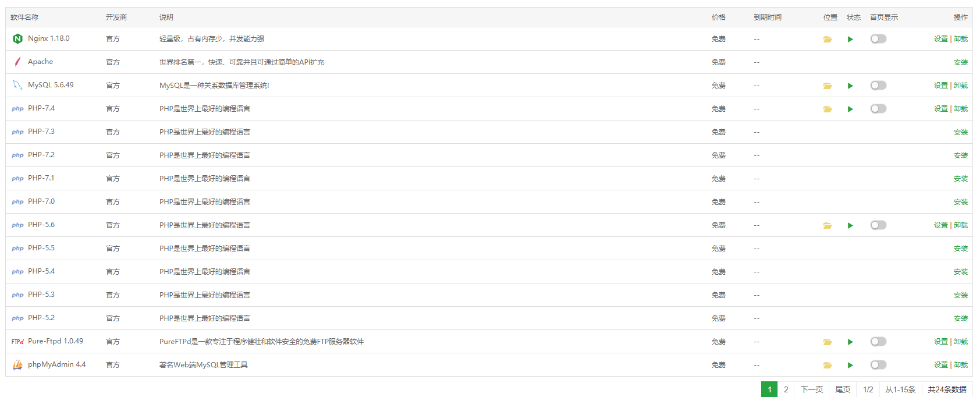Open settings (设置) for MySQL 5.6.49
980x397 pixels.
[940, 86]
